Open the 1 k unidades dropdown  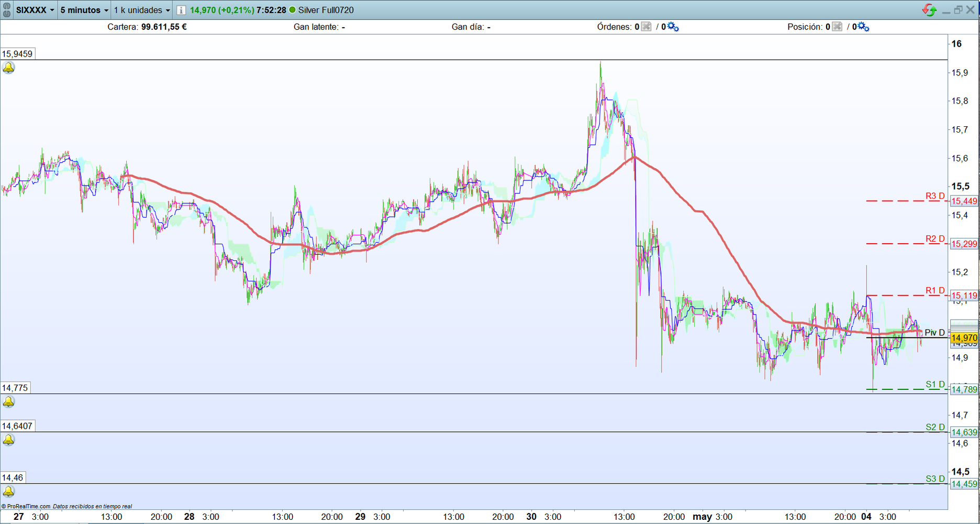(142, 10)
